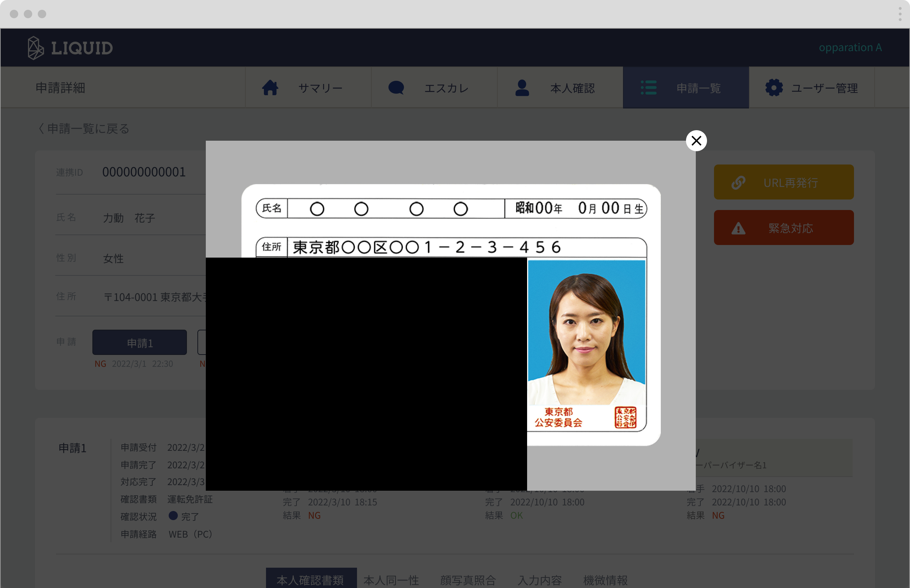
Task: Click the 緊急対応 button
Action: point(784,227)
